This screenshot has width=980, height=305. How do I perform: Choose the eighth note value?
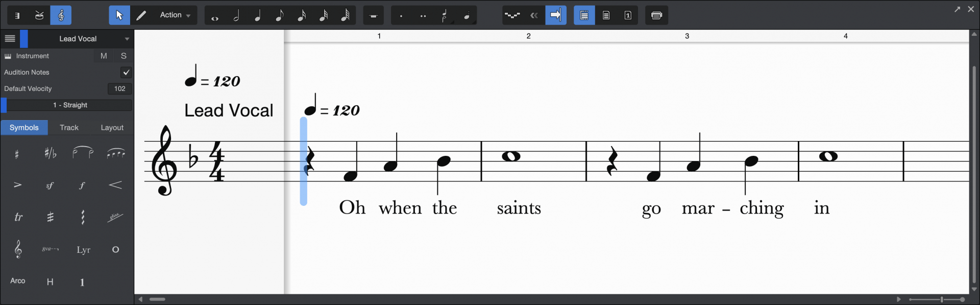280,15
